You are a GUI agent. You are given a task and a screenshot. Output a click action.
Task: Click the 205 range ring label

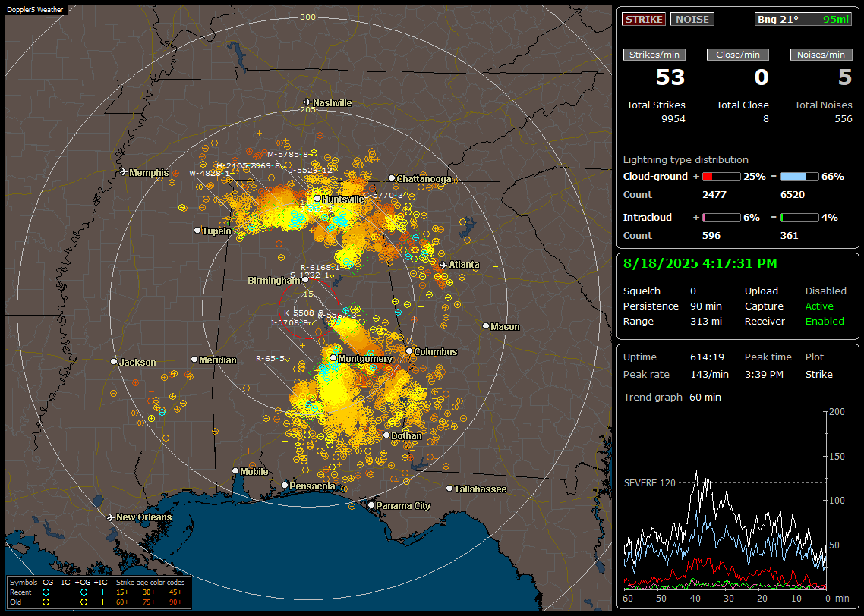click(x=307, y=109)
